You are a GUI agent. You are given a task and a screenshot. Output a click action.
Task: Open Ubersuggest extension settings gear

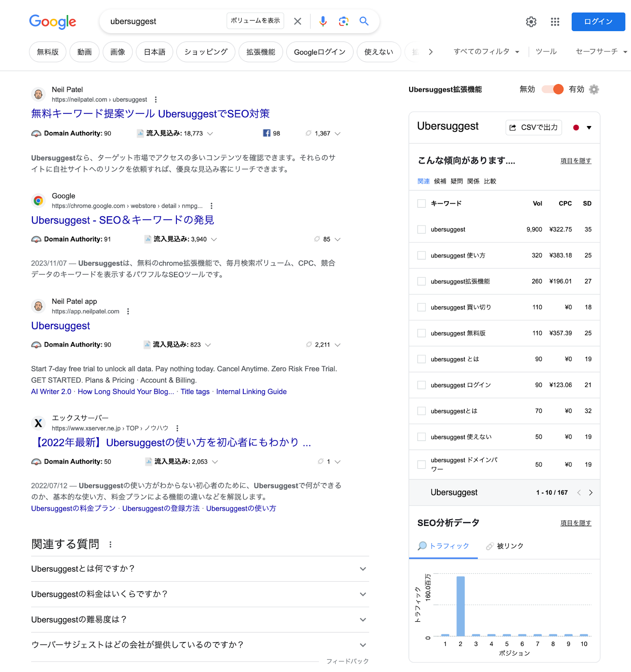594,89
